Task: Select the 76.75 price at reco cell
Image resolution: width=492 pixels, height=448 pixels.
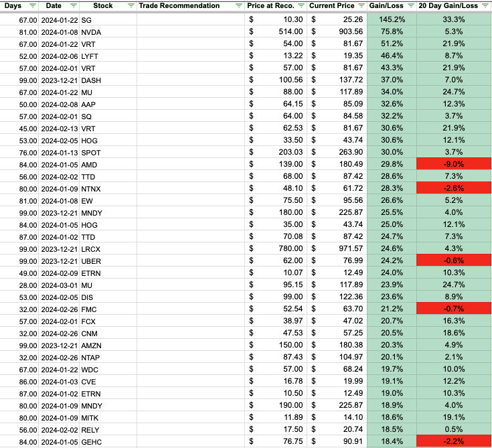Action: [x=276, y=441]
